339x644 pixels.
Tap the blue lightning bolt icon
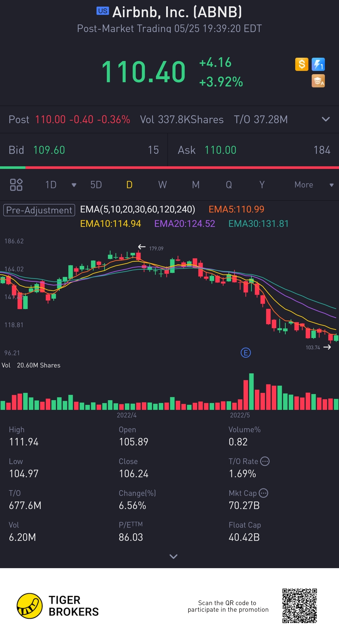coord(318,64)
